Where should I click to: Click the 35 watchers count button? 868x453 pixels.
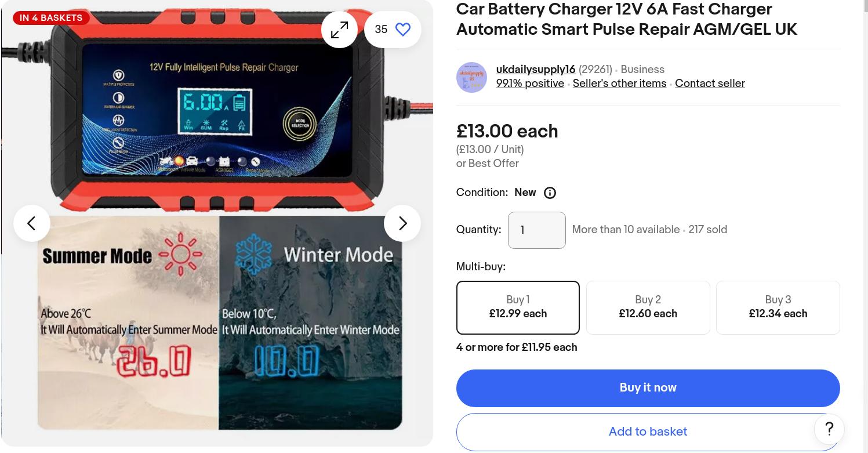point(393,30)
